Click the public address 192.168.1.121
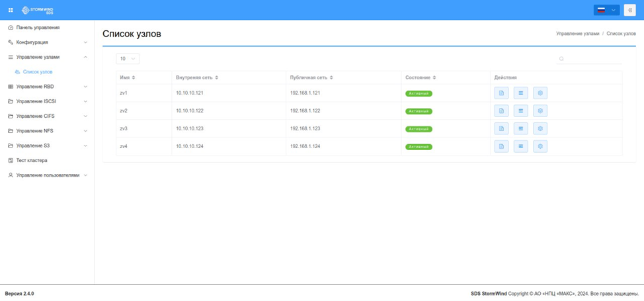 pos(305,93)
